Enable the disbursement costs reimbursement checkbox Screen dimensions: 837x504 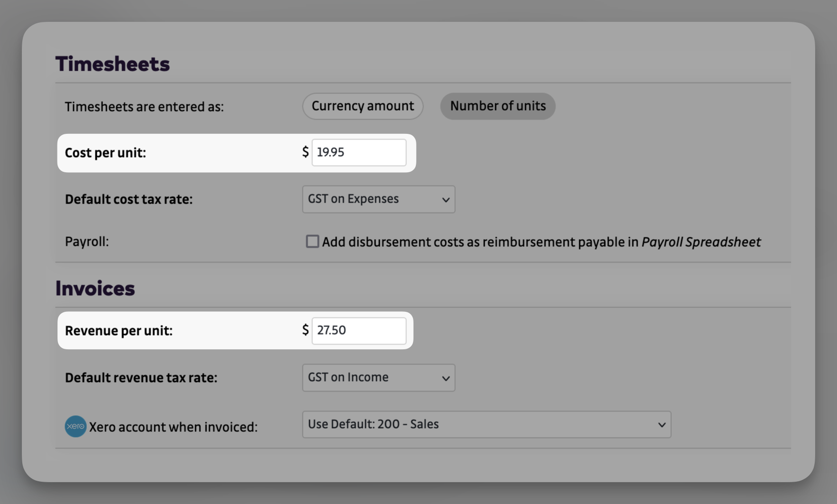pyautogui.click(x=312, y=242)
